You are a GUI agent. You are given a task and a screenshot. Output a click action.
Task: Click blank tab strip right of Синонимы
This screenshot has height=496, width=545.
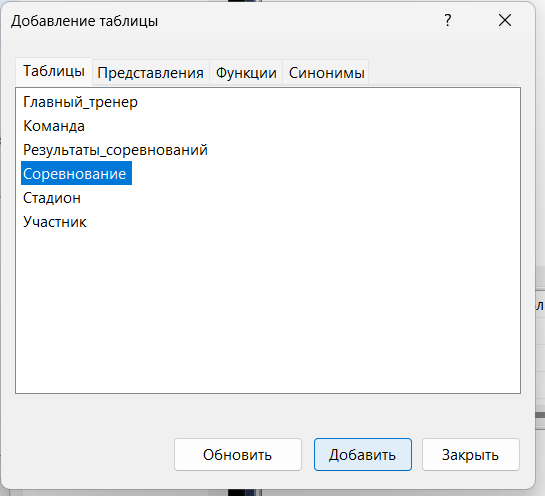point(444,72)
